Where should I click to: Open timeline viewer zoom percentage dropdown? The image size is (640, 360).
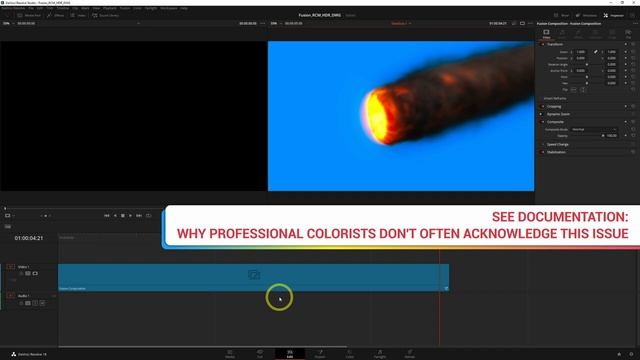(276, 23)
